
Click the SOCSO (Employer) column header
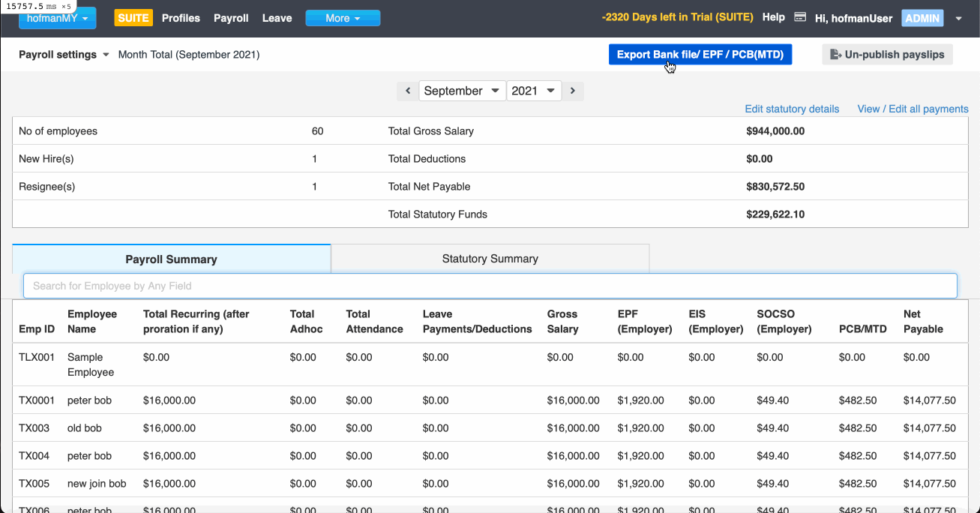point(784,322)
